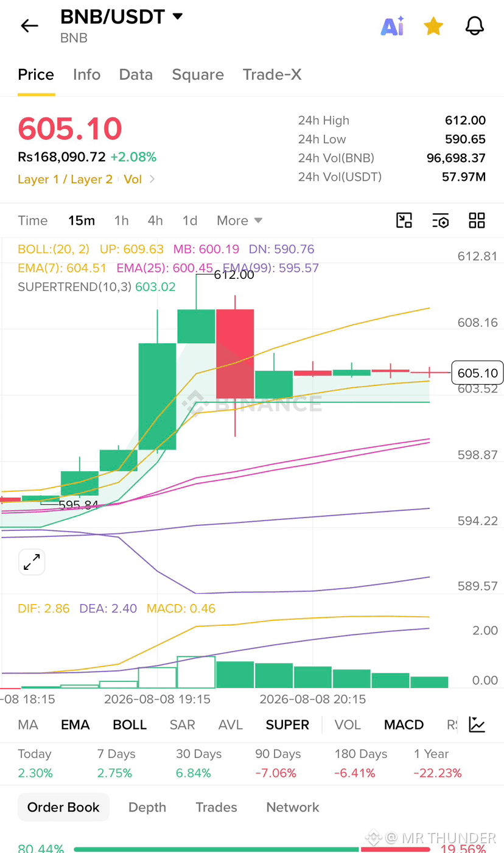Open the price alert bell icon
Image resolution: width=504 pixels, height=853 pixels.
click(x=475, y=26)
